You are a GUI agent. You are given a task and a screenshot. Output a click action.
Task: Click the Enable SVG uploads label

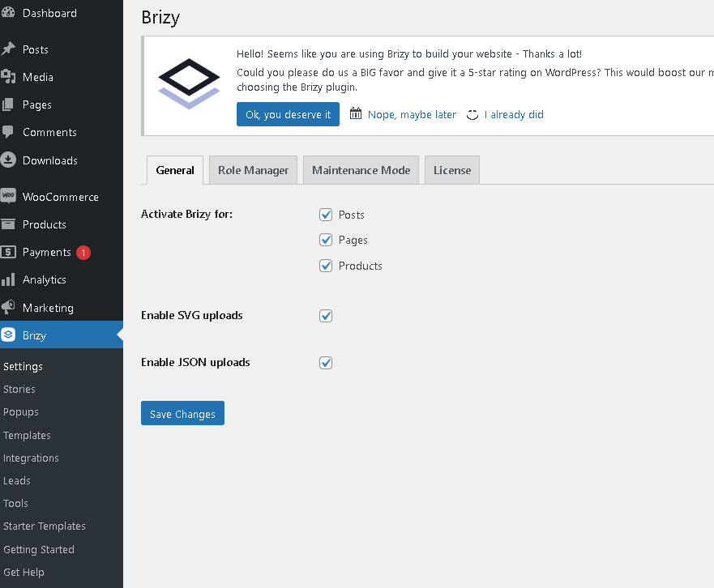pos(192,315)
